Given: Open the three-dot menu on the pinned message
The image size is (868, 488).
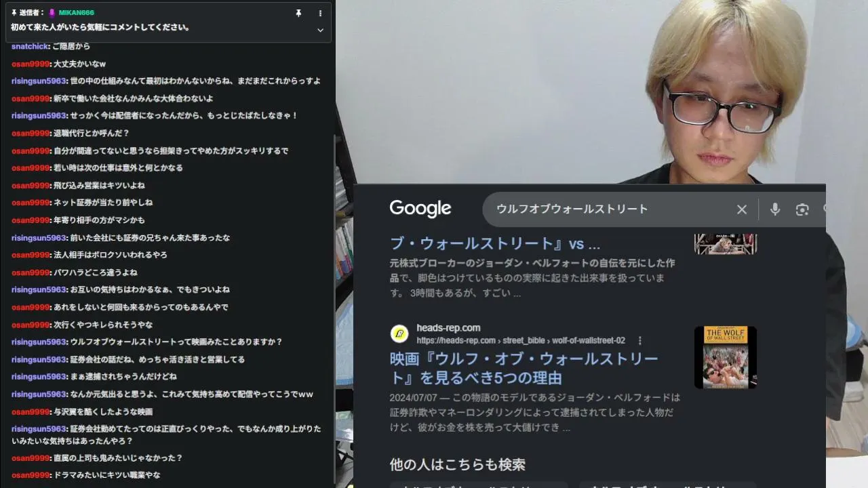Looking at the screenshot, I should [x=320, y=13].
